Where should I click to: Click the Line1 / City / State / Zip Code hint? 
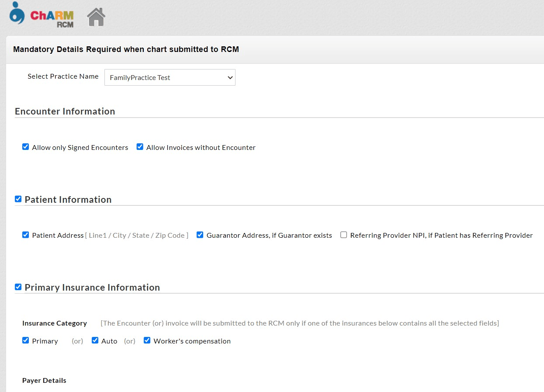click(x=137, y=235)
